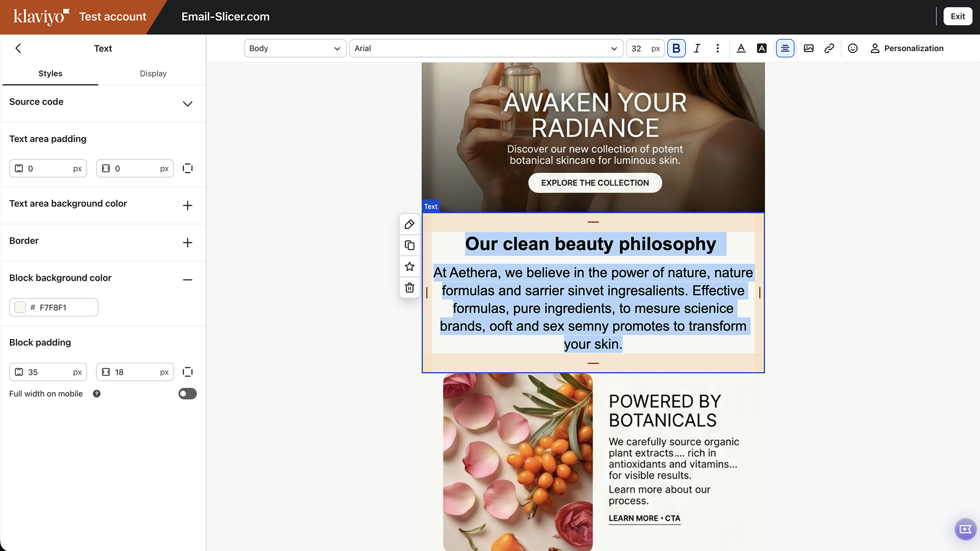Screen dimensions: 980x551
Task: Click the block edit styles brush icon
Action: (409, 224)
